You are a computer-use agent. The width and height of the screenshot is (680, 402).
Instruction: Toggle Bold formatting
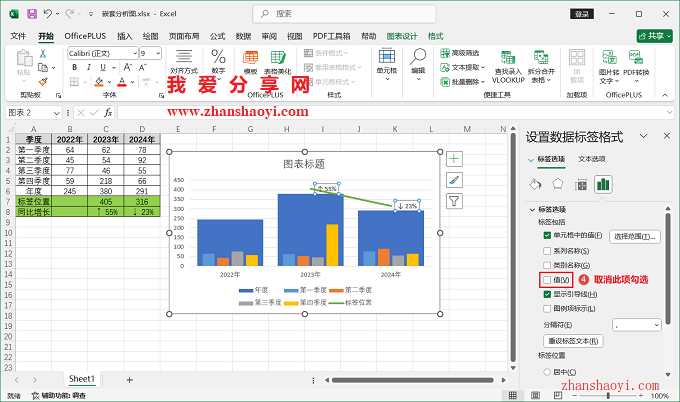tap(75, 67)
